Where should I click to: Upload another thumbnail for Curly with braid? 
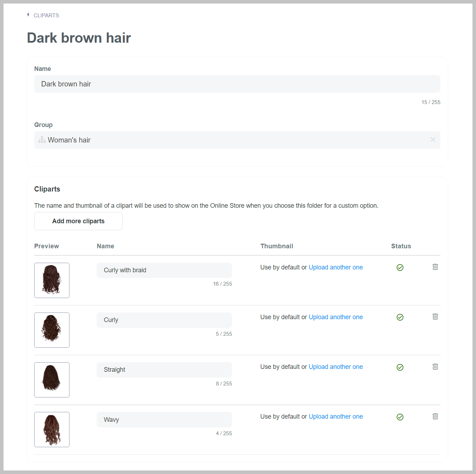pos(336,267)
